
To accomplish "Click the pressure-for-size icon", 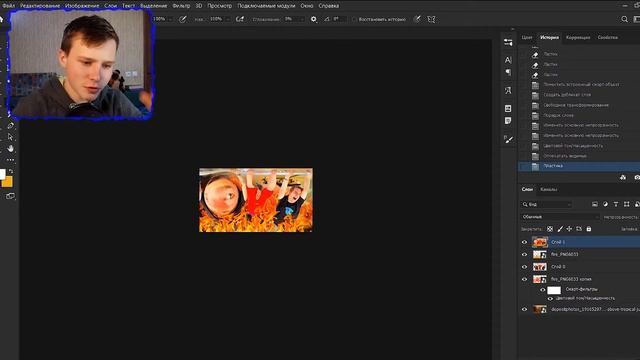I will click(x=417, y=19).
